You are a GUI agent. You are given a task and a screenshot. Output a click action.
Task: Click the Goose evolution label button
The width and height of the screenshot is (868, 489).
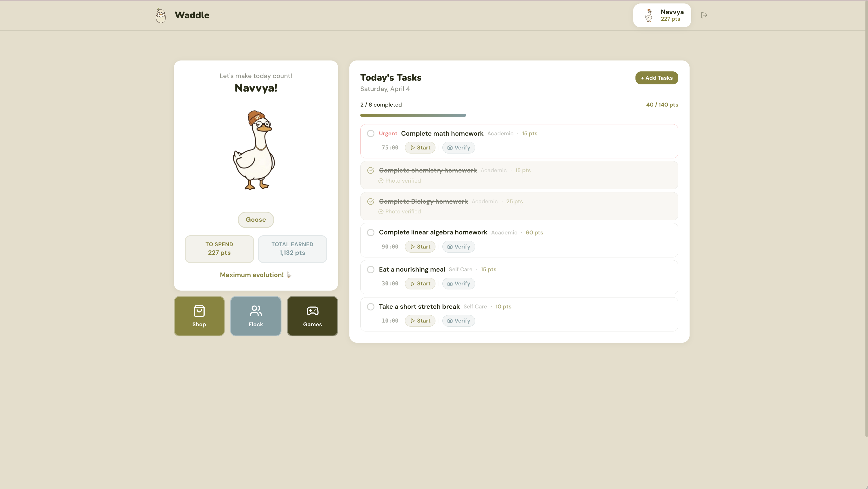(255, 219)
